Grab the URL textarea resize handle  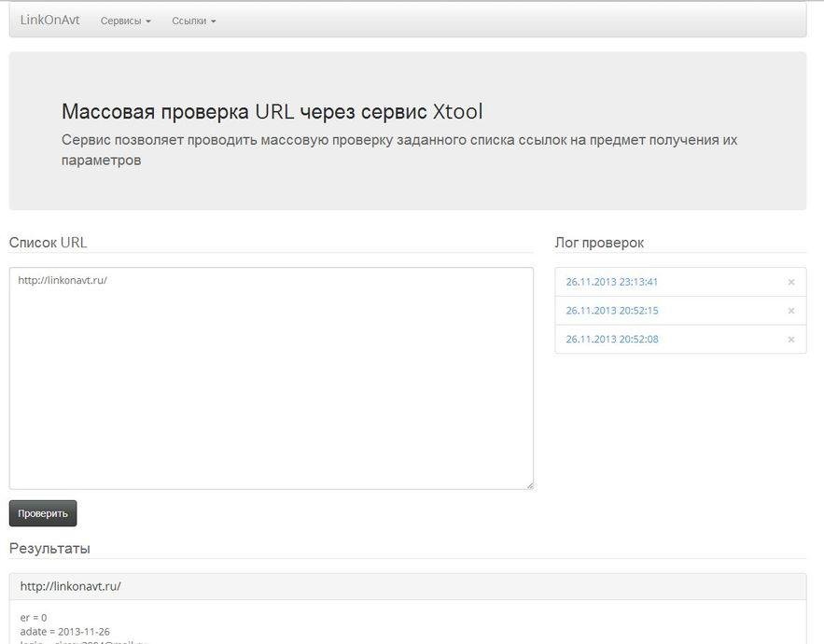pyautogui.click(x=529, y=484)
